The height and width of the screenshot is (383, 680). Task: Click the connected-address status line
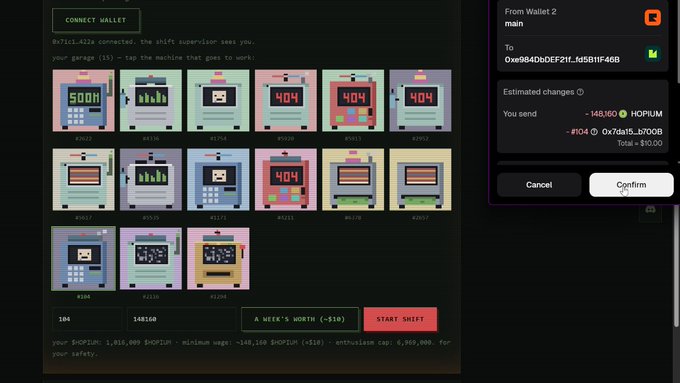(154, 42)
